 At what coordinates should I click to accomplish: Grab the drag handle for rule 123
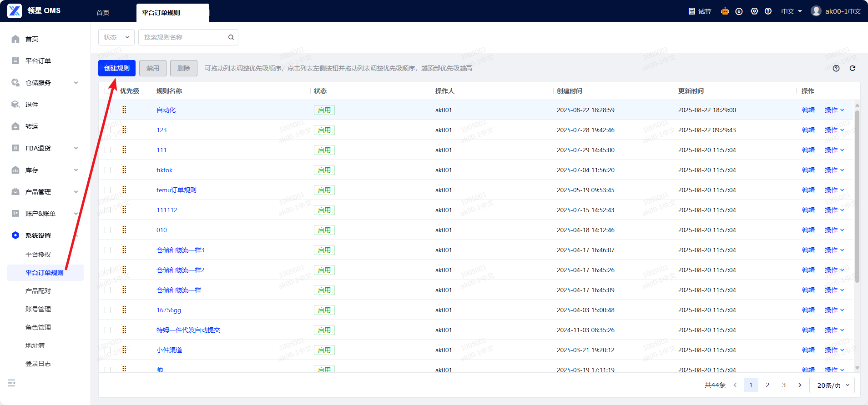click(124, 130)
